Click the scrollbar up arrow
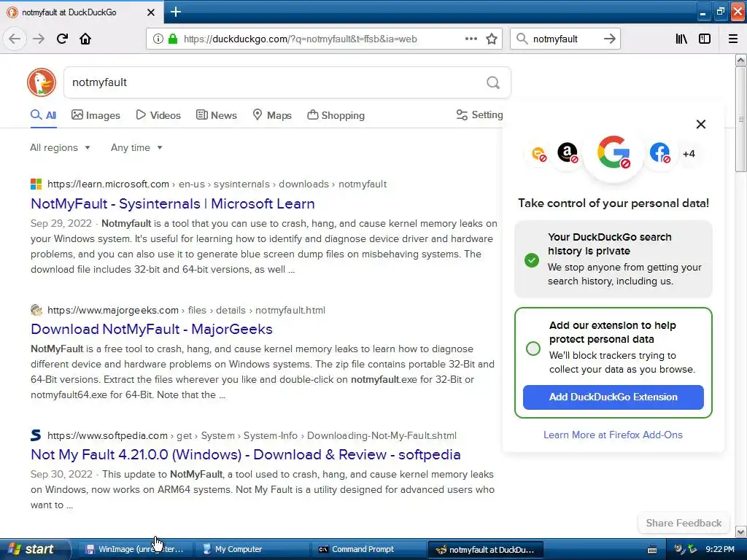Viewport: 747px width, 560px height. (x=740, y=60)
